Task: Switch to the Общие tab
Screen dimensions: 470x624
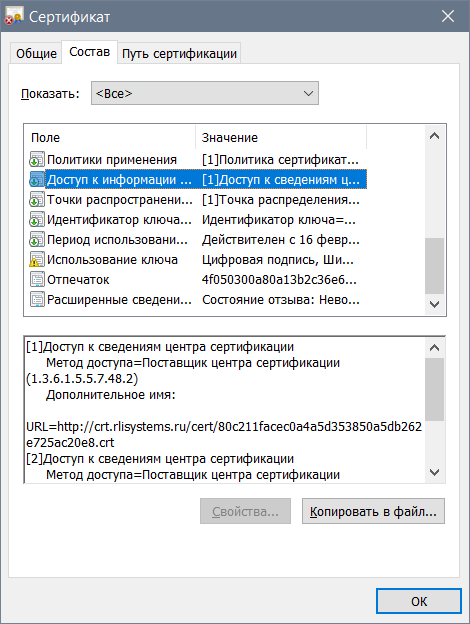Action: 36,53
